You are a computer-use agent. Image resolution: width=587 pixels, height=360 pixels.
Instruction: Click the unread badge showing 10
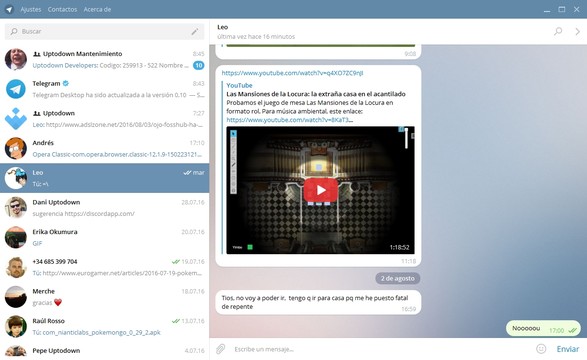pyautogui.click(x=198, y=65)
